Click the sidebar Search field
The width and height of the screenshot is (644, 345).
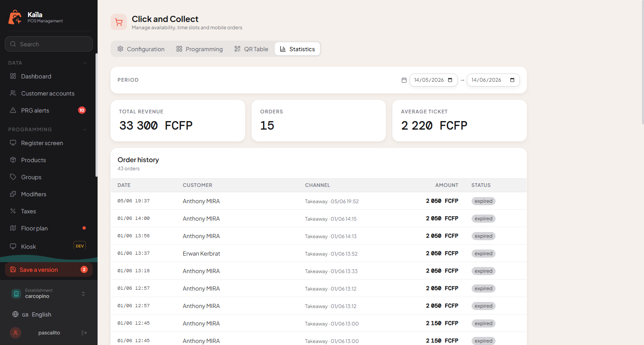point(49,44)
